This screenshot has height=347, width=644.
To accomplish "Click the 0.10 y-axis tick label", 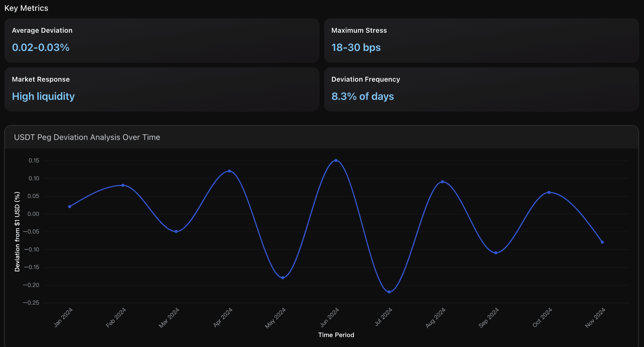I will [x=34, y=178].
